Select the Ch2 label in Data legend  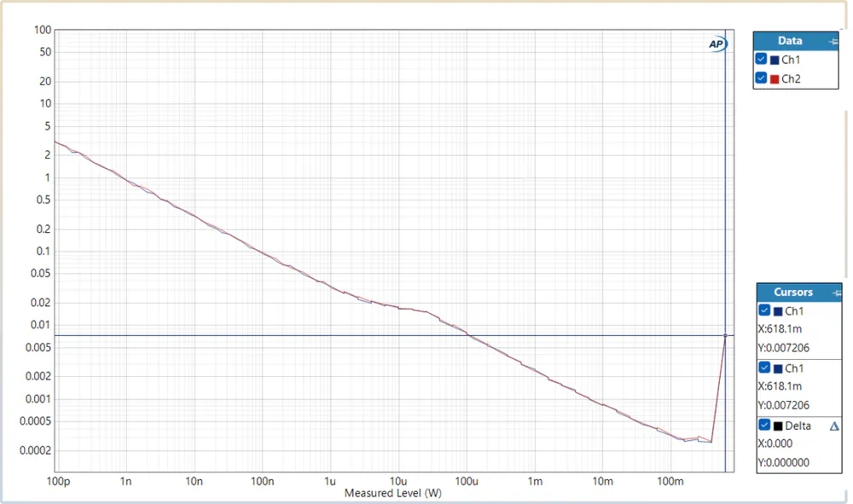pyautogui.click(x=791, y=79)
